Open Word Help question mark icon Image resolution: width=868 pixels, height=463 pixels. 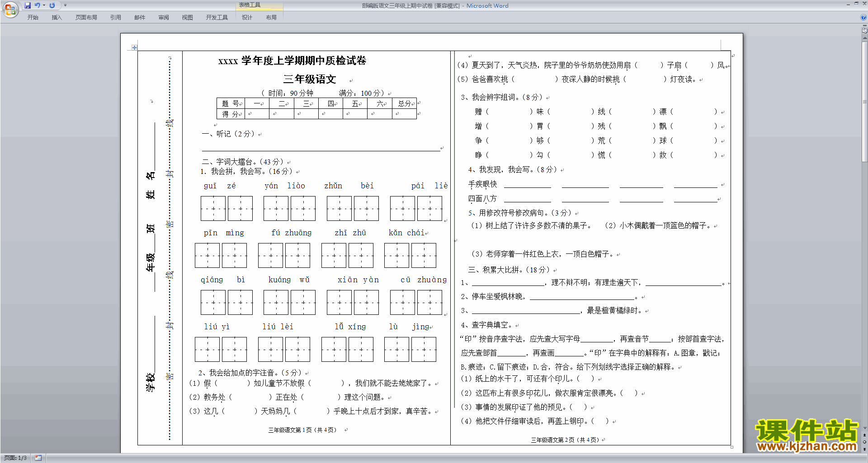point(863,17)
